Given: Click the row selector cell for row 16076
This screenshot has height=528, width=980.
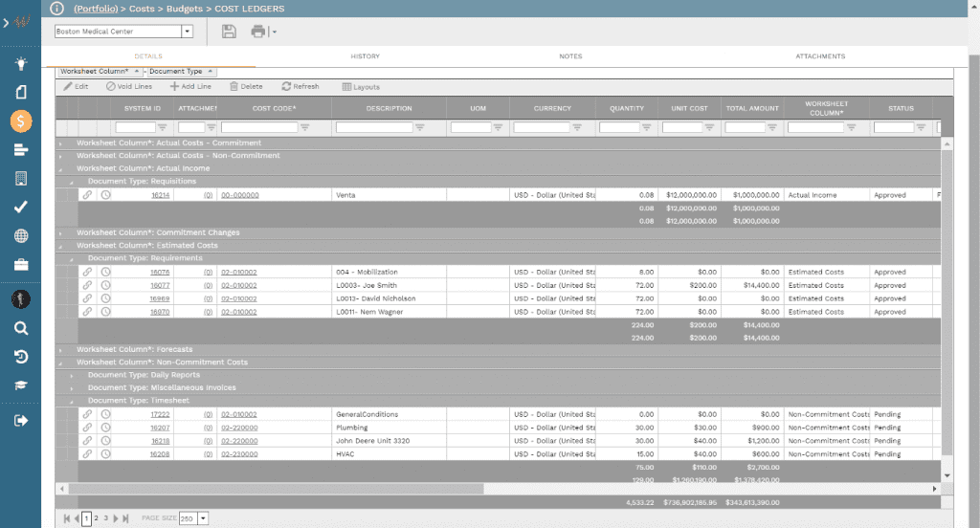Looking at the screenshot, I should click(x=66, y=272).
